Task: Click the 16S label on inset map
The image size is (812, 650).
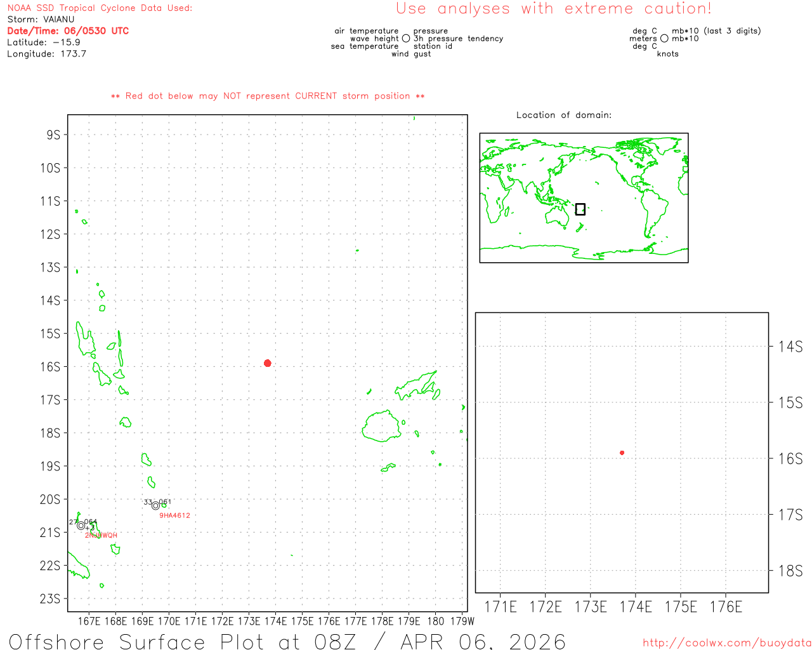Action: [790, 458]
